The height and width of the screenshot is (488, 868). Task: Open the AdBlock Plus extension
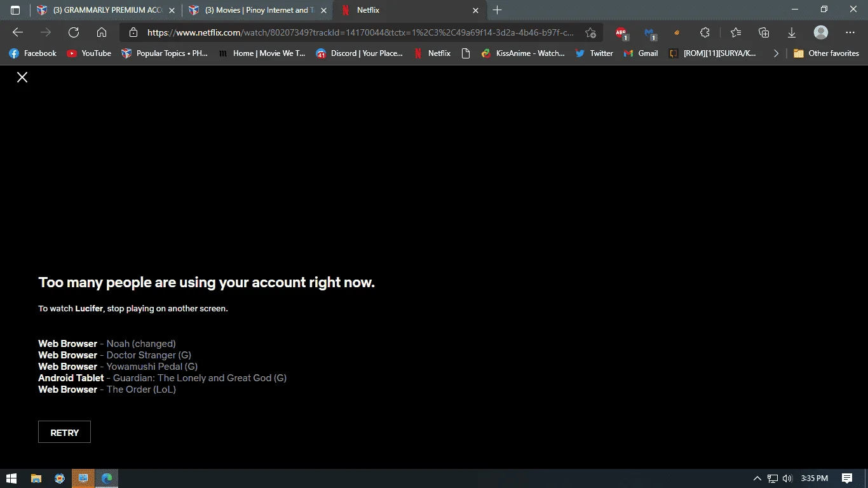coord(621,32)
